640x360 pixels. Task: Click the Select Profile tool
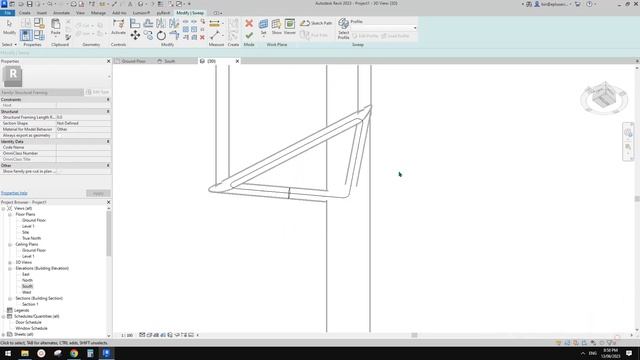tap(343, 29)
